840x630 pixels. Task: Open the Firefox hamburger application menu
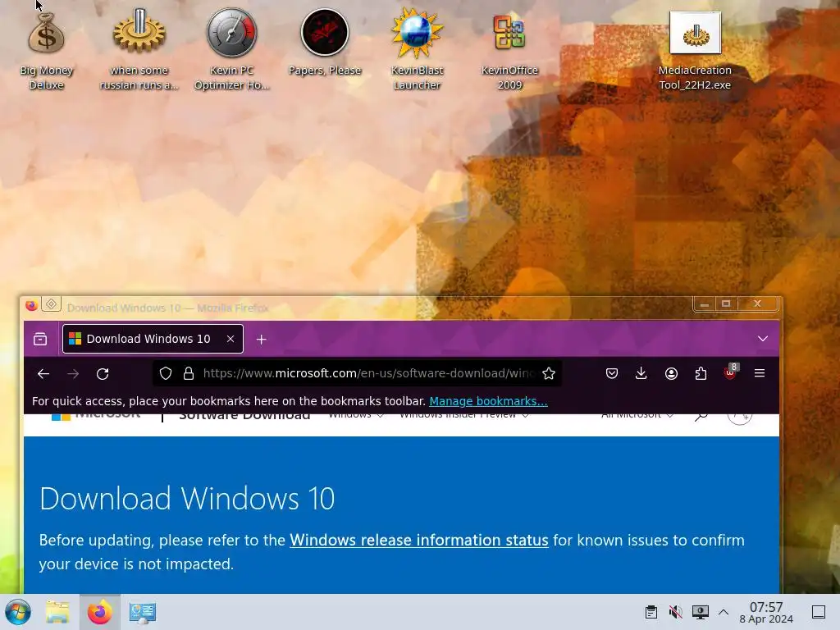[760, 373]
